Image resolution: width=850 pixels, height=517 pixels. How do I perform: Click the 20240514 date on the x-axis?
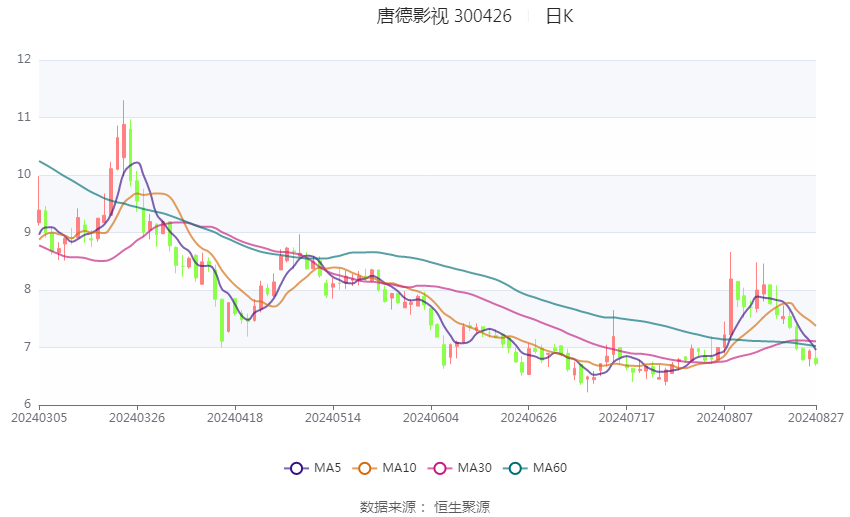[333, 416]
